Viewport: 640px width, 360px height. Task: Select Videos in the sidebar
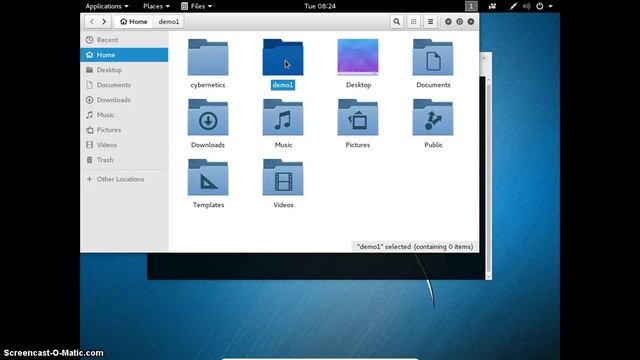pos(124,145)
